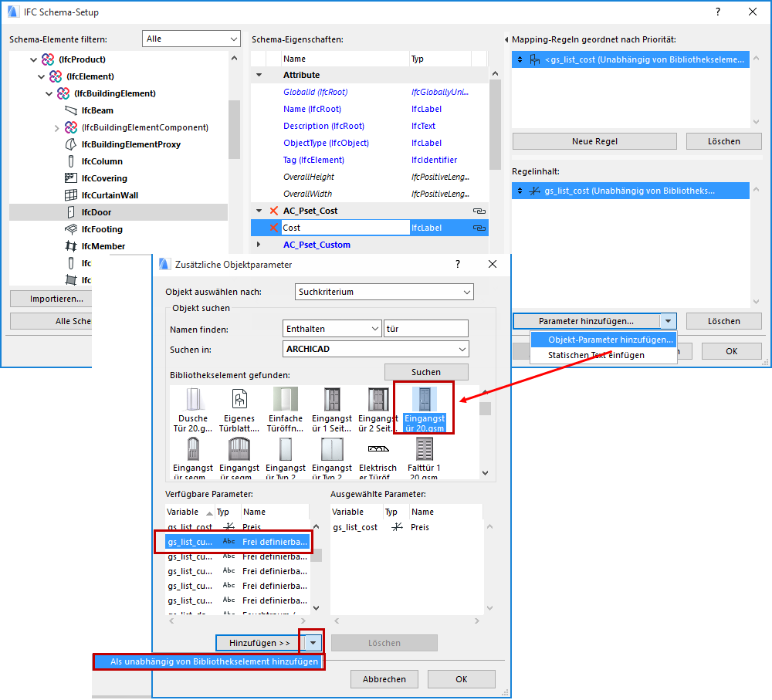Click the Abbrechen button
This screenshot has width=772, height=700.
coord(384,679)
